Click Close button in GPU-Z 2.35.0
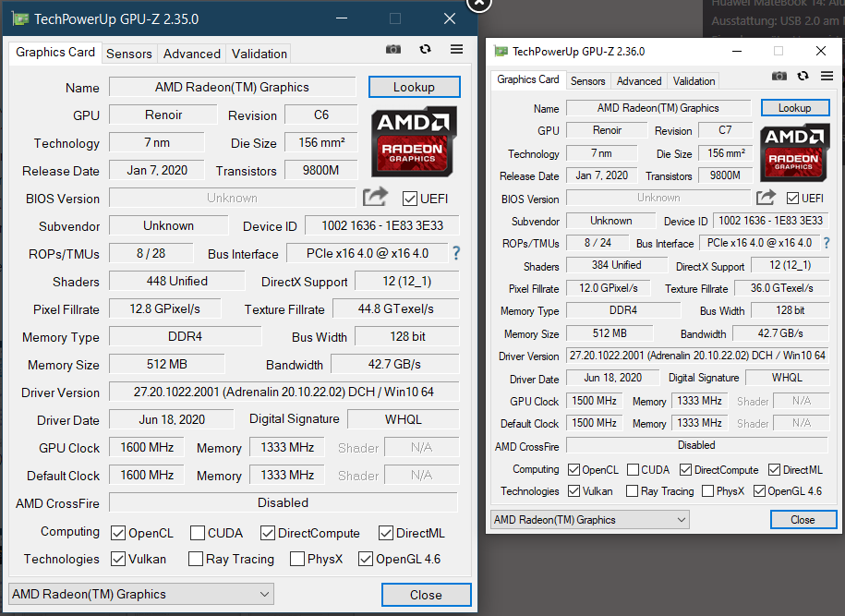Image resolution: width=845 pixels, height=616 pixels. point(426,595)
